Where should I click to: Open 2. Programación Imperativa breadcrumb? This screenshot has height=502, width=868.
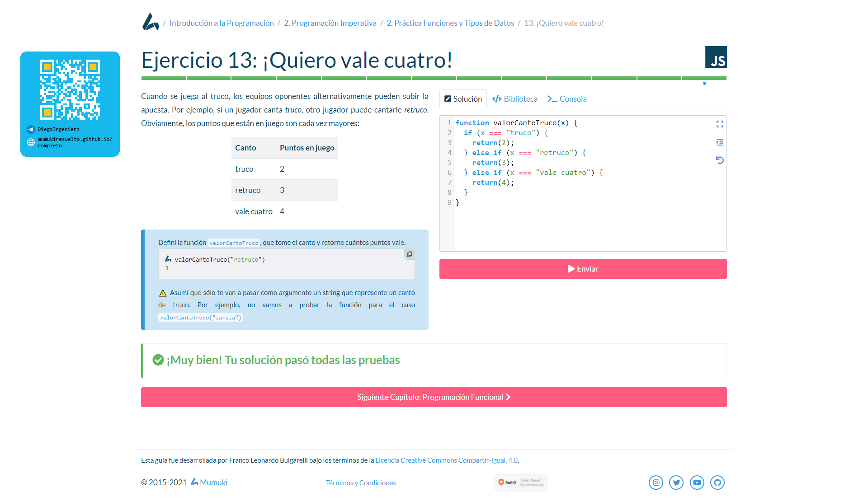pyautogui.click(x=330, y=23)
